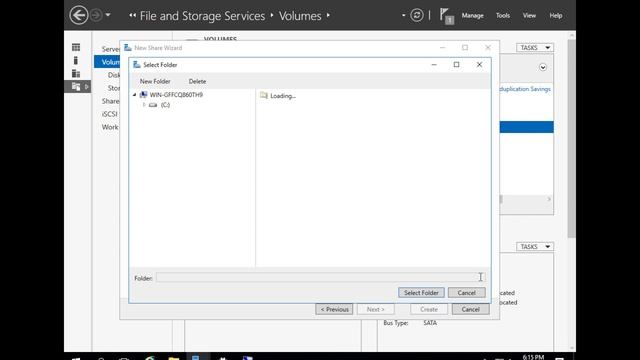This screenshot has height=360, width=640.
Task: Click the (C:) drive icon
Action: (x=153, y=105)
